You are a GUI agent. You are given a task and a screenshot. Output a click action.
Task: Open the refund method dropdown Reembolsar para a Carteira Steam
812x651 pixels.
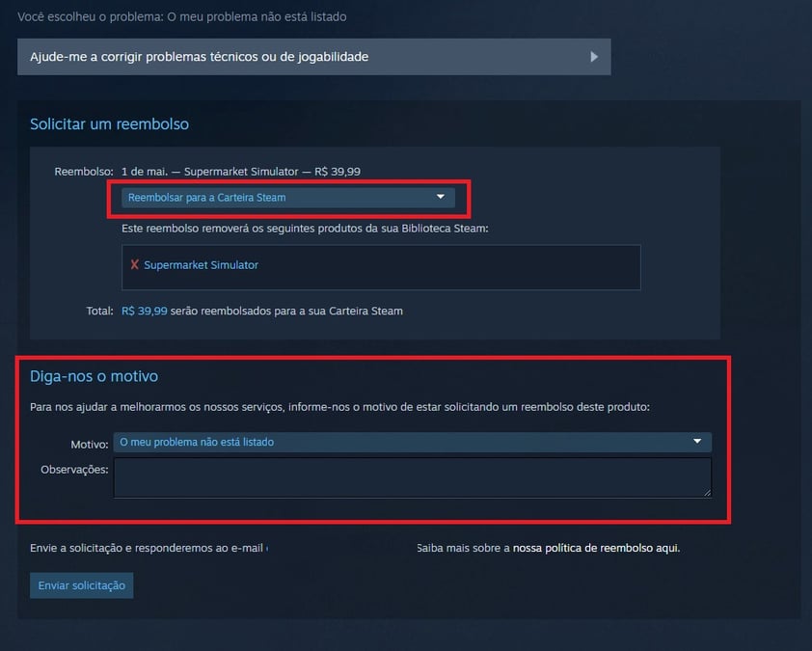[288, 198]
